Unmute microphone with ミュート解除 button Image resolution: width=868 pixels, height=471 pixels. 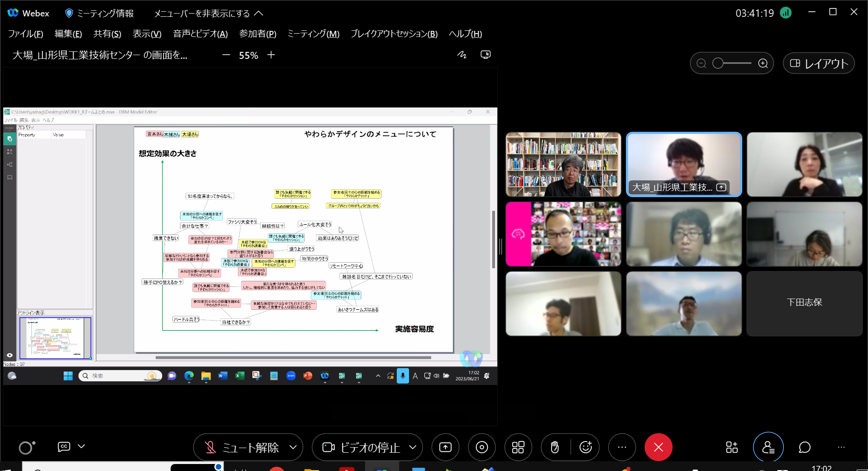[x=242, y=447]
